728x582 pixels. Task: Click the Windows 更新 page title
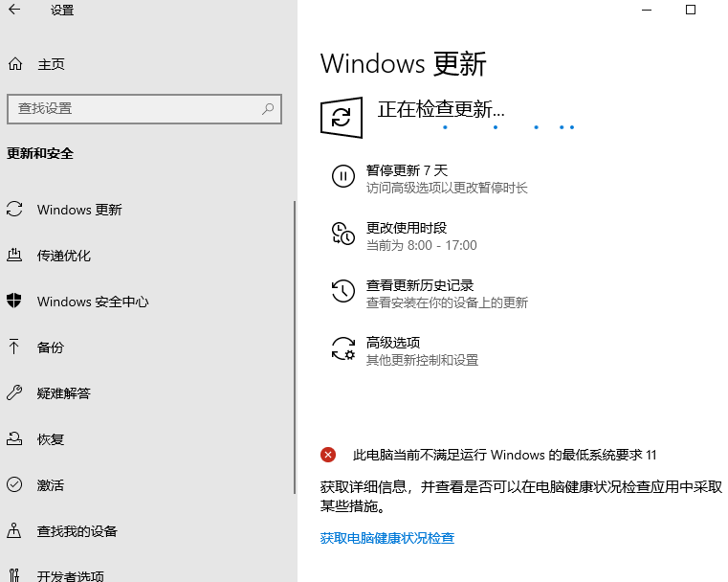pos(403,63)
